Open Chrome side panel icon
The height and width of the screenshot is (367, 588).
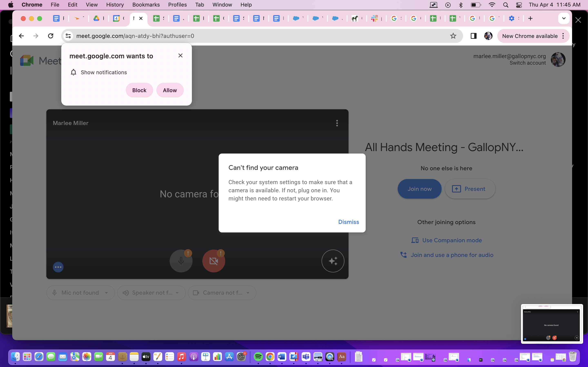(473, 36)
